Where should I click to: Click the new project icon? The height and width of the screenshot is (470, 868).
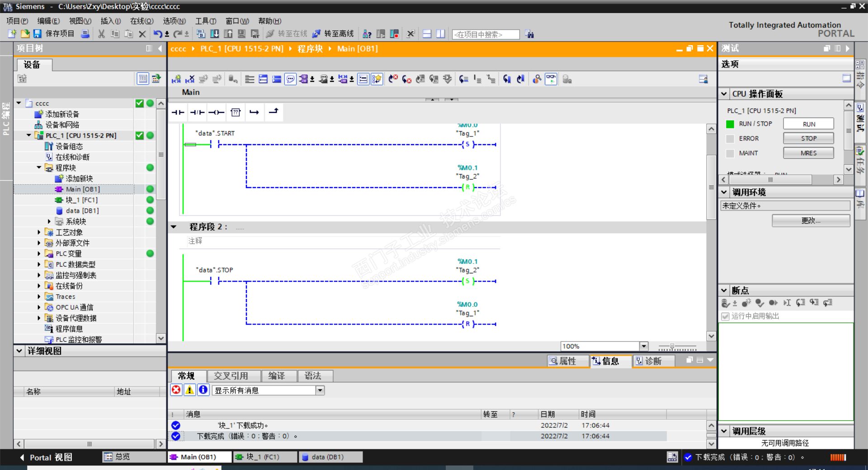12,34
